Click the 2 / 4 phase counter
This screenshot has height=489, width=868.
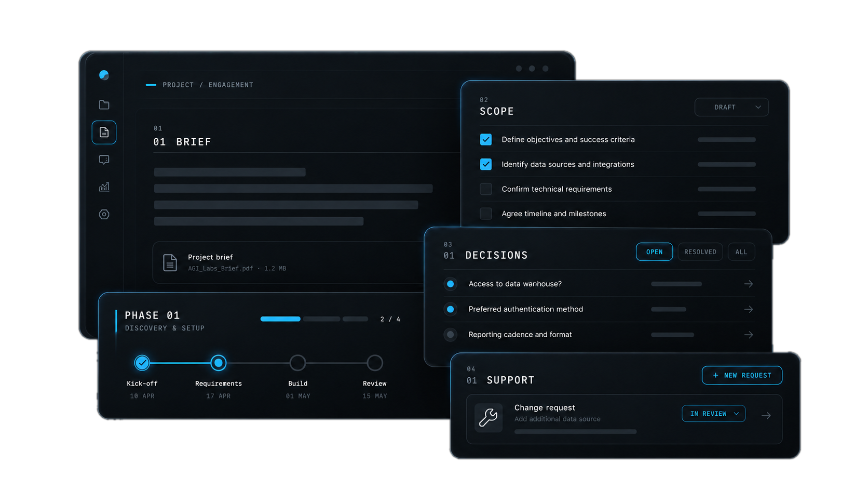tap(390, 319)
